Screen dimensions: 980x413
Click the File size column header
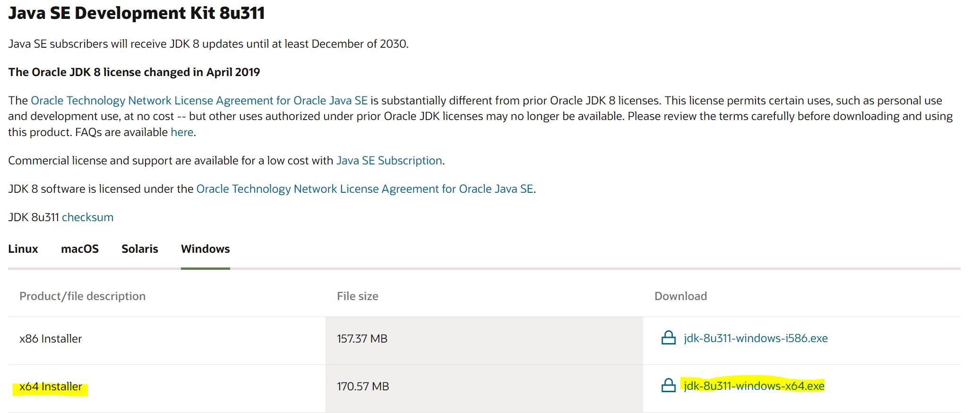(x=357, y=296)
